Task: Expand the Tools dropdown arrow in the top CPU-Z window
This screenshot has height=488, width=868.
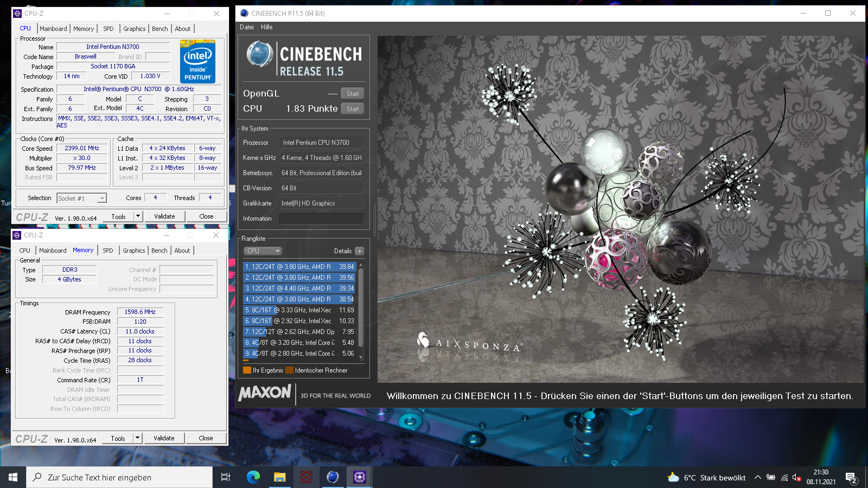Action: (138, 216)
